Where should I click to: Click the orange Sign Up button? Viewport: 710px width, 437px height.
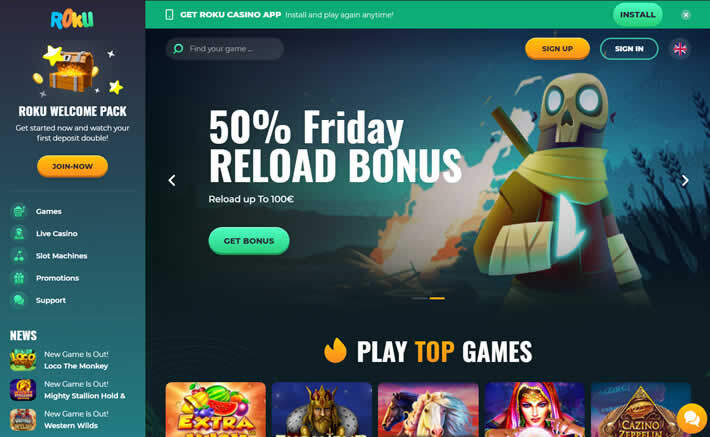(557, 48)
